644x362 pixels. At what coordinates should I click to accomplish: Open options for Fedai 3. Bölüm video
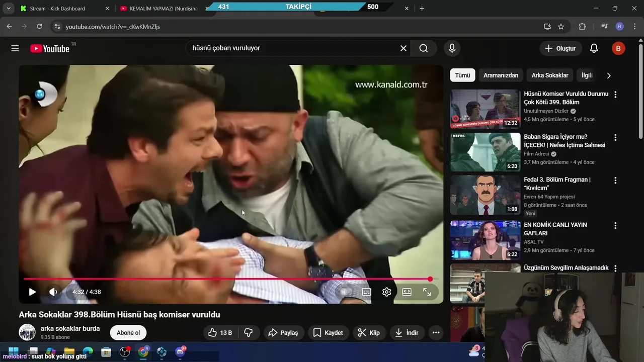point(615,180)
